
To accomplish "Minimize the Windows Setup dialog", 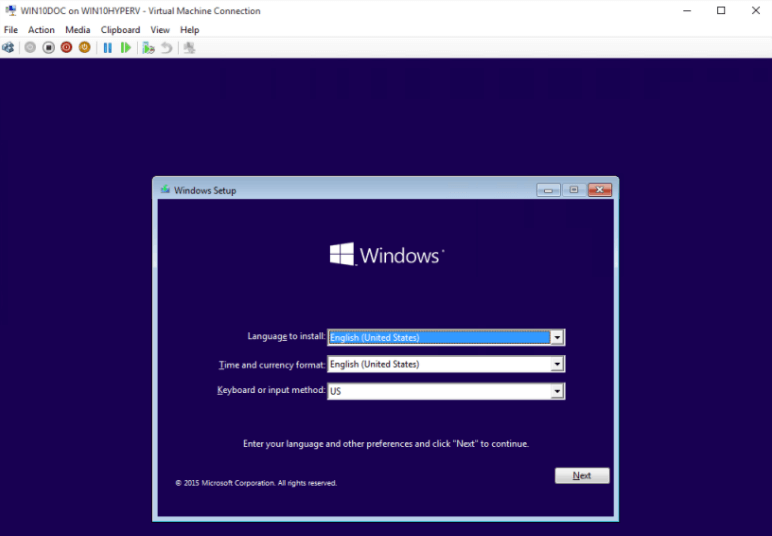I will click(x=548, y=190).
